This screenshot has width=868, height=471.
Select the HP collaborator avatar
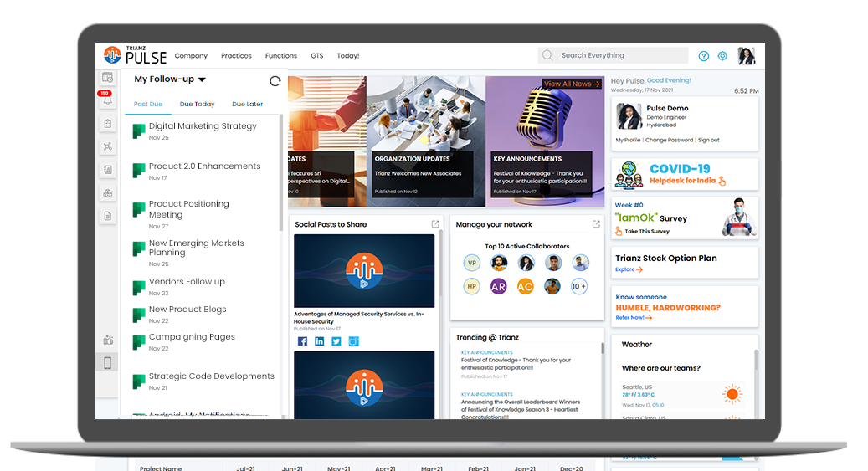tap(471, 287)
